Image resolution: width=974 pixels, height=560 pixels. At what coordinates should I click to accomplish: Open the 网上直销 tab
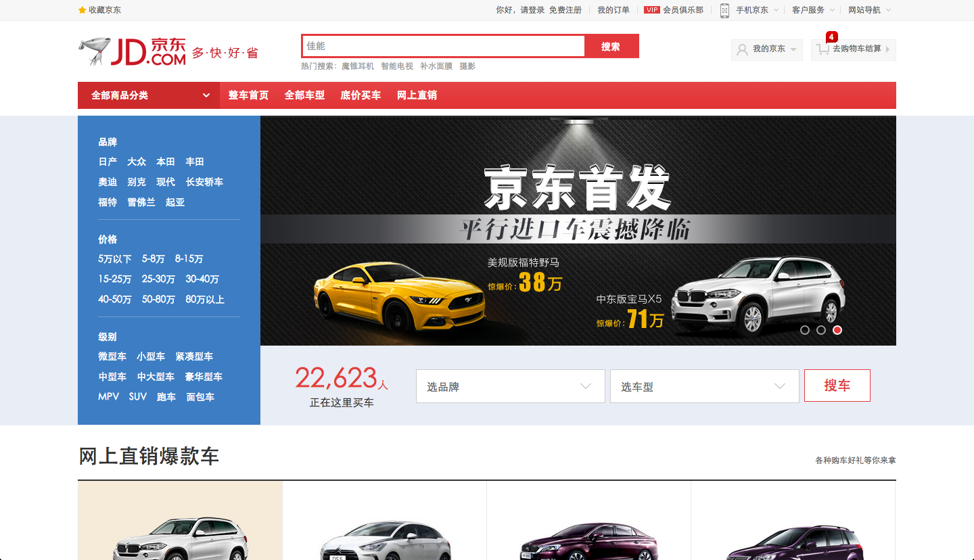(x=417, y=95)
